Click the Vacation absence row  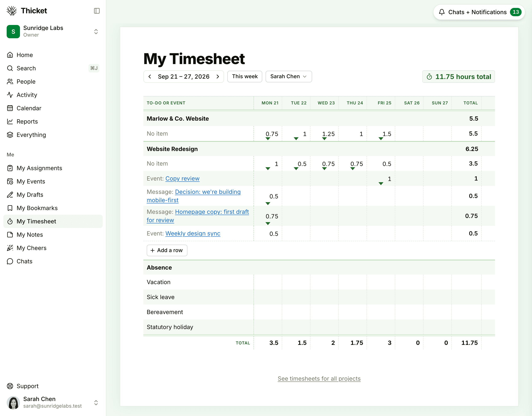point(319,282)
